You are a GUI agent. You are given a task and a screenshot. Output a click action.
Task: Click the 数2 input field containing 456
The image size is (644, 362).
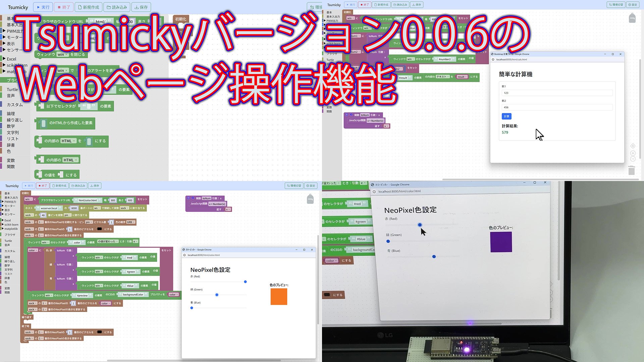(557, 107)
